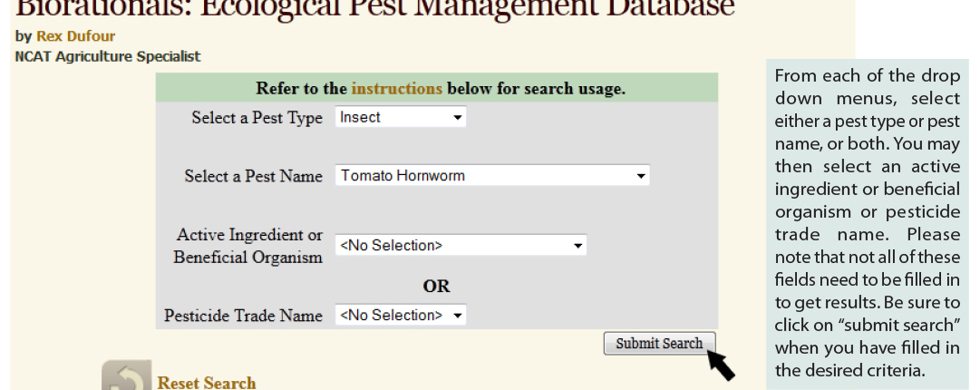Click the NCAT Agriculture Specialist subtitle

pyautogui.click(x=108, y=56)
